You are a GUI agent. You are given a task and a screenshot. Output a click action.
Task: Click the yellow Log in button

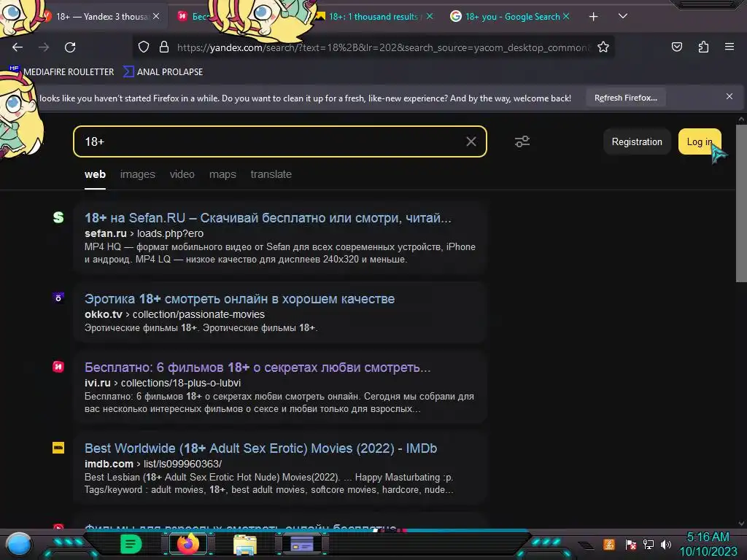[x=700, y=141]
